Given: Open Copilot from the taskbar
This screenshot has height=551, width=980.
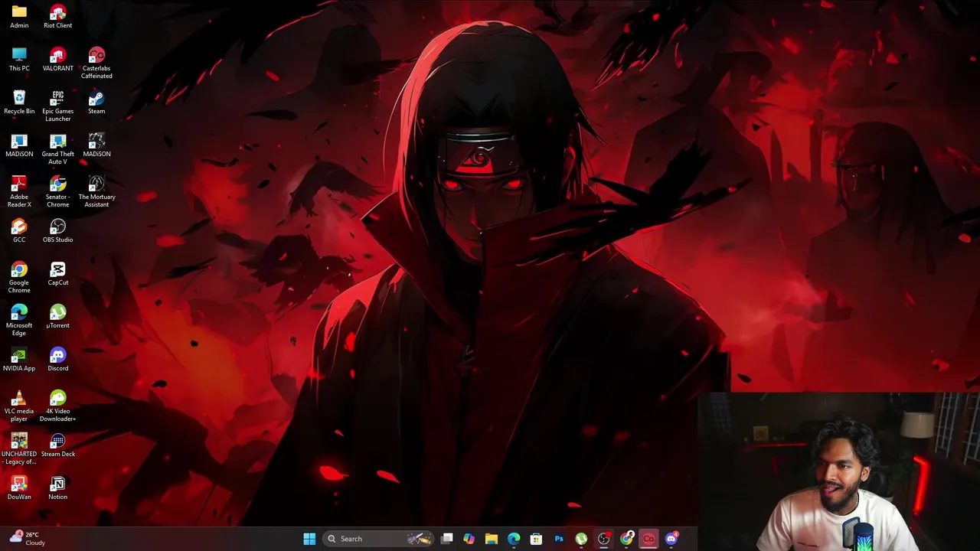Looking at the screenshot, I should [469, 539].
